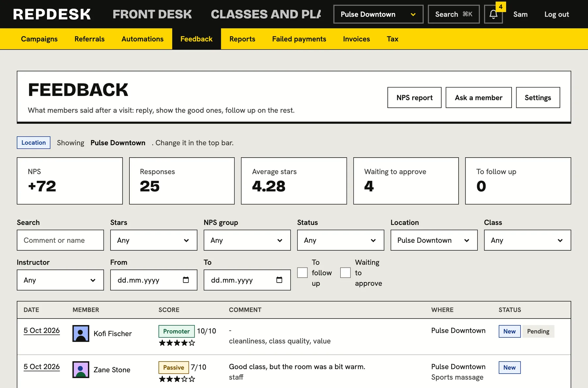Select the Feedback tab

click(x=196, y=39)
